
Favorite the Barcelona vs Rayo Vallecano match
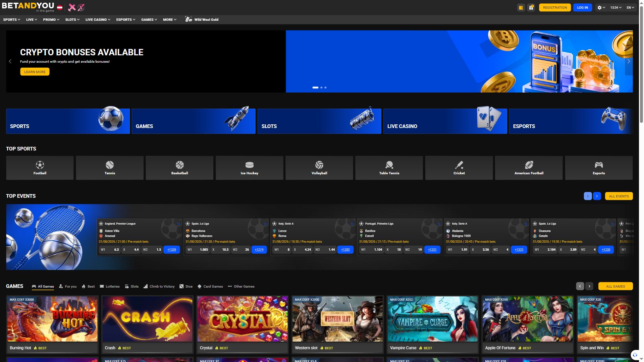pyautogui.click(x=265, y=224)
